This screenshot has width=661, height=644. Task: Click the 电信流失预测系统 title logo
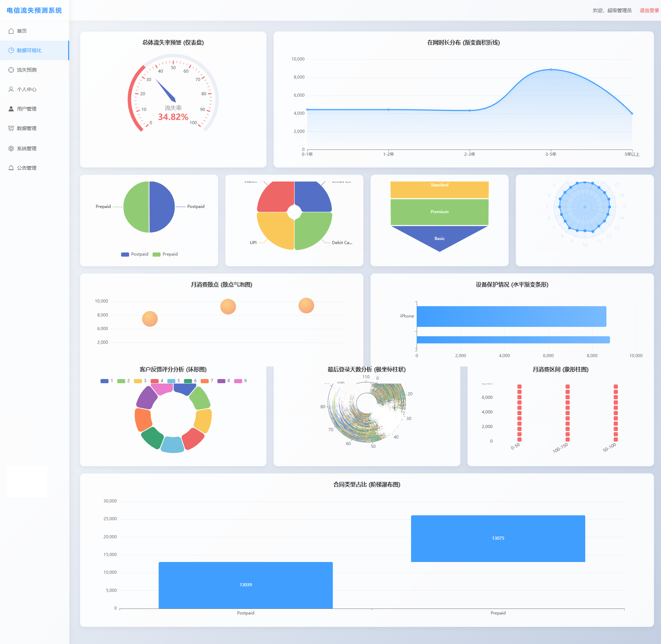(34, 10)
